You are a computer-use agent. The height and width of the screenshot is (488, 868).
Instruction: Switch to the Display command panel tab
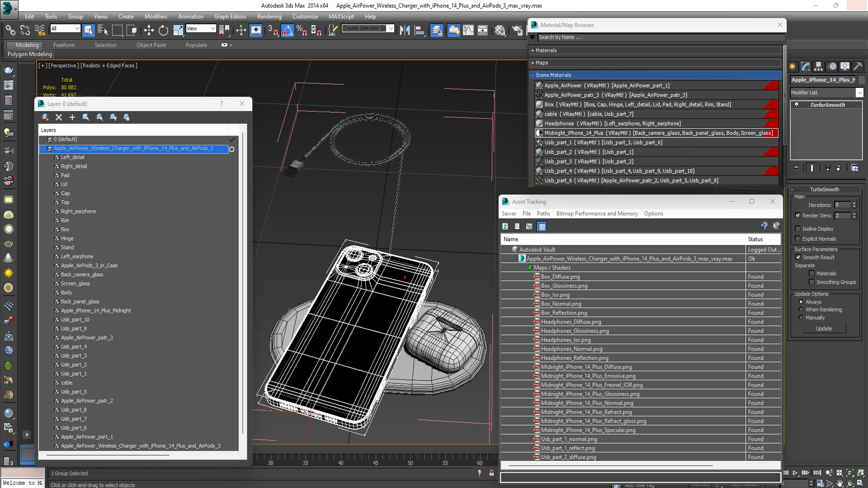click(845, 66)
